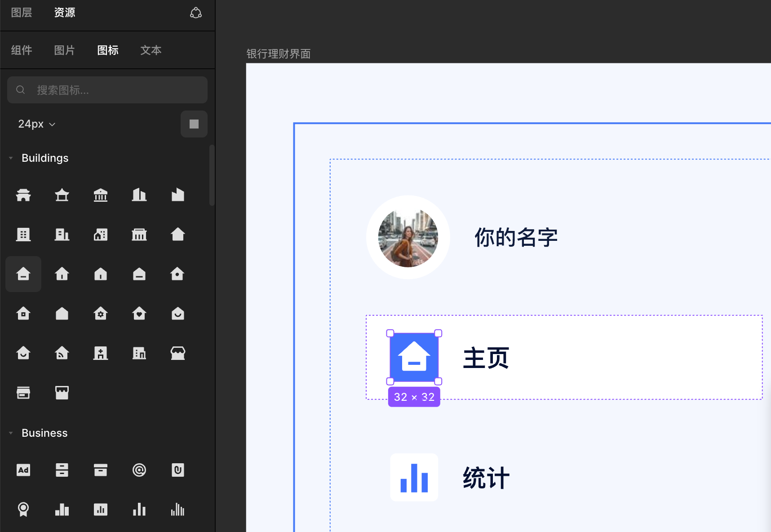Collapse the Buildings icon category
Image resolution: width=771 pixels, height=532 pixels.
point(11,158)
